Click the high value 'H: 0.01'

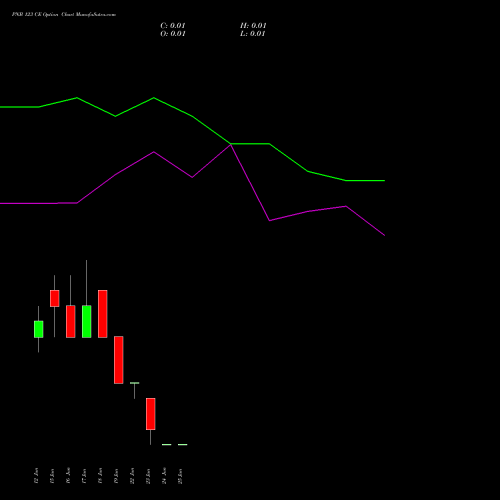click(253, 26)
